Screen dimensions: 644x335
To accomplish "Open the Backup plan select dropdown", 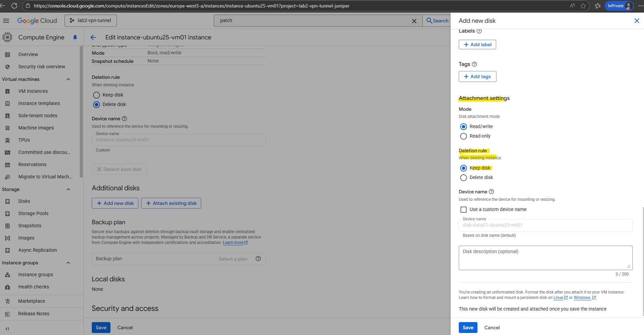I will 179,259.
